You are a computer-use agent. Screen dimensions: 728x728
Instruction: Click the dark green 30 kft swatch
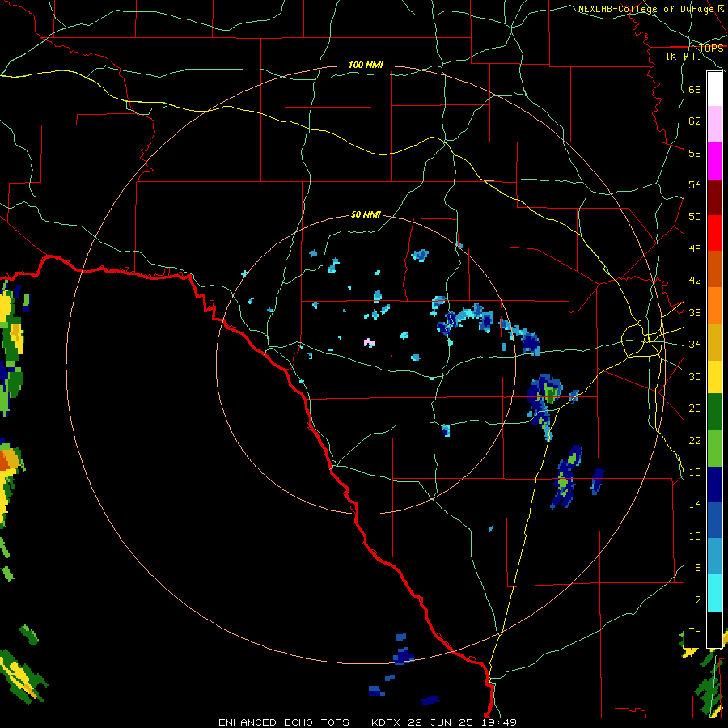pos(714,412)
